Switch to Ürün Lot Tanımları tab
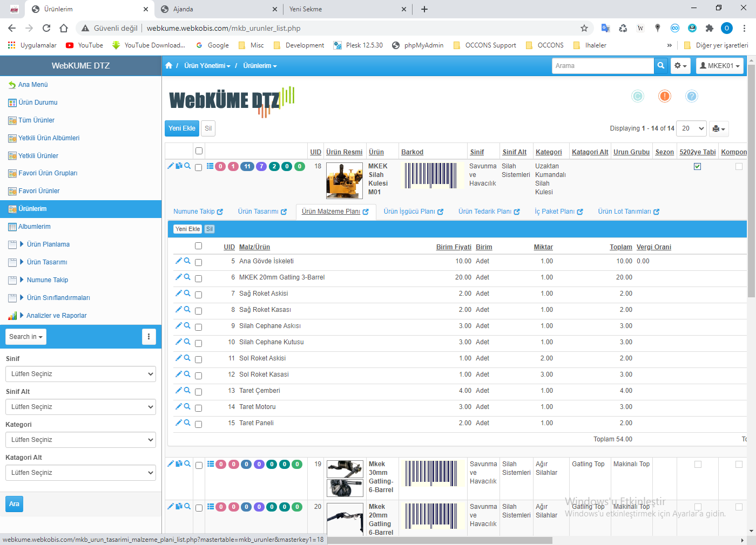The image size is (756, 545). 629,212
